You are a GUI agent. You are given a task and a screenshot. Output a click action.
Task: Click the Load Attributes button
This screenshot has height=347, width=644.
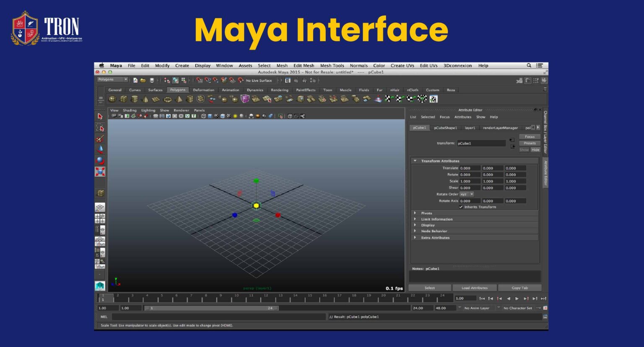point(474,288)
